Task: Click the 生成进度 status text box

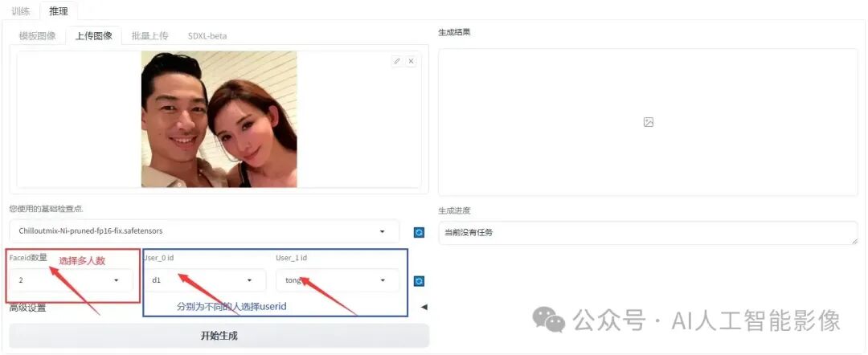Action: coord(648,233)
